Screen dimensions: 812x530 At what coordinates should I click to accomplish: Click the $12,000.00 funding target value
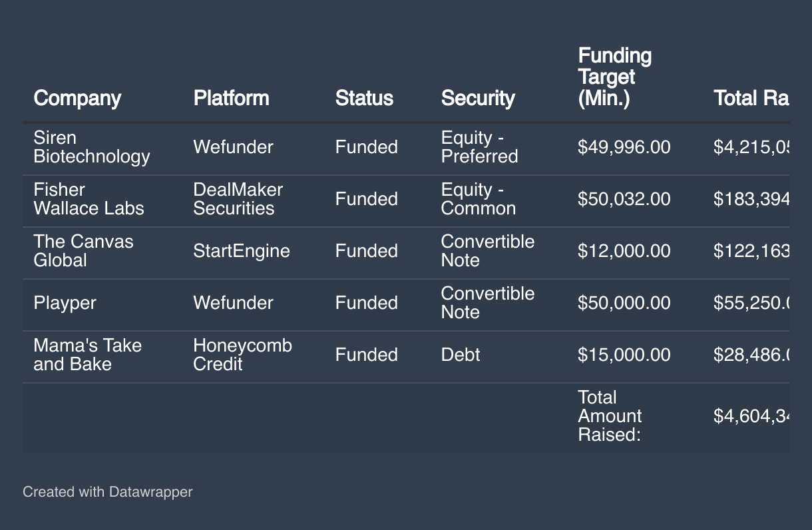(x=624, y=251)
